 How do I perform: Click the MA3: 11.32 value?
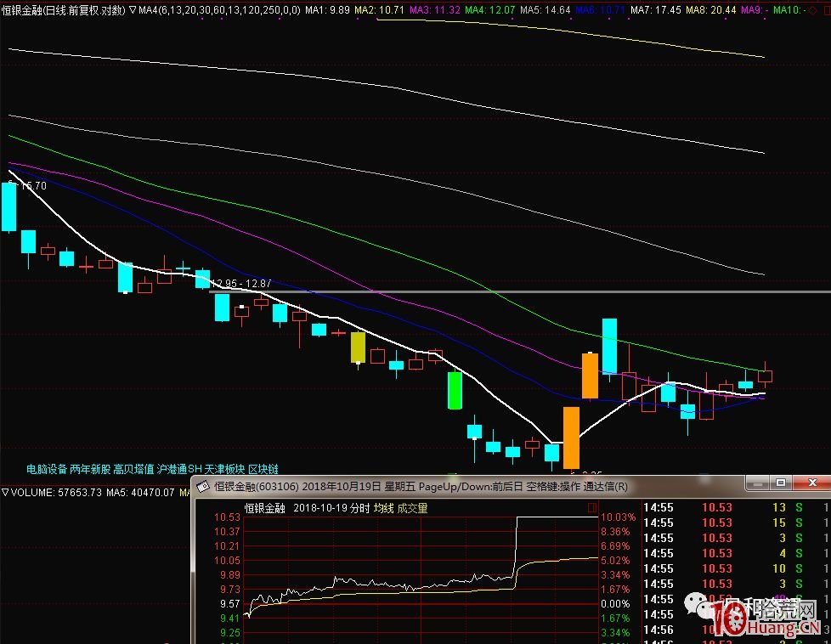435,9
